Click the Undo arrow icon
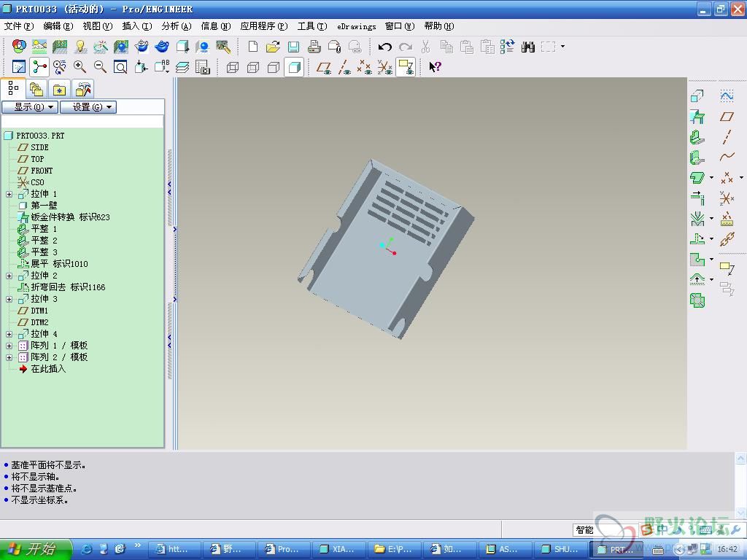The image size is (747, 560). pos(384,47)
